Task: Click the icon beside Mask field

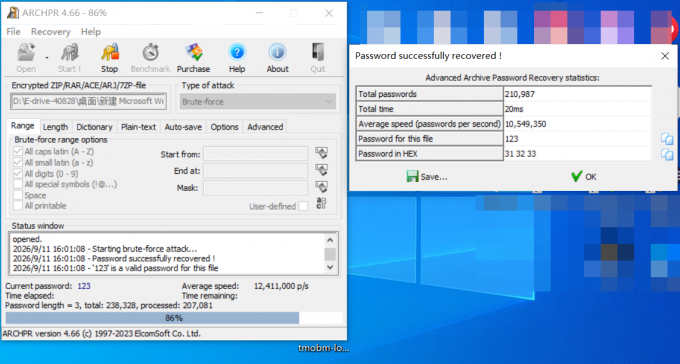Action: (x=321, y=187)
